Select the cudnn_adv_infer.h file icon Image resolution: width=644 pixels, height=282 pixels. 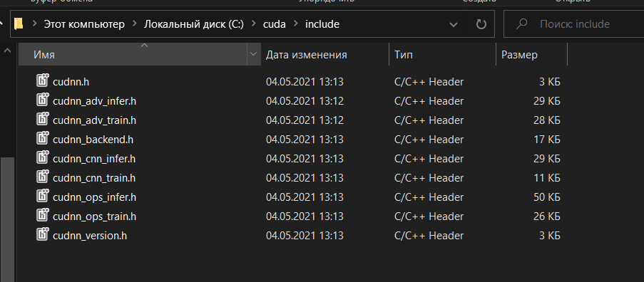(43, 100)
